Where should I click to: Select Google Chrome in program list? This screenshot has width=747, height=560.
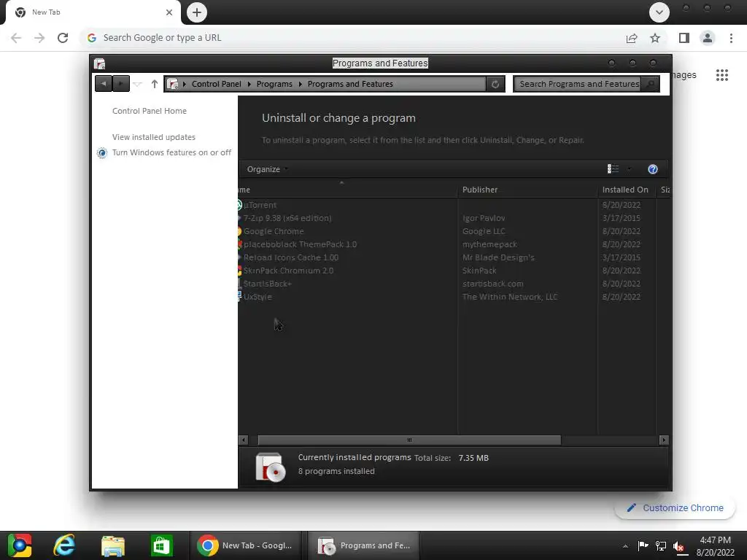point(274,231)
